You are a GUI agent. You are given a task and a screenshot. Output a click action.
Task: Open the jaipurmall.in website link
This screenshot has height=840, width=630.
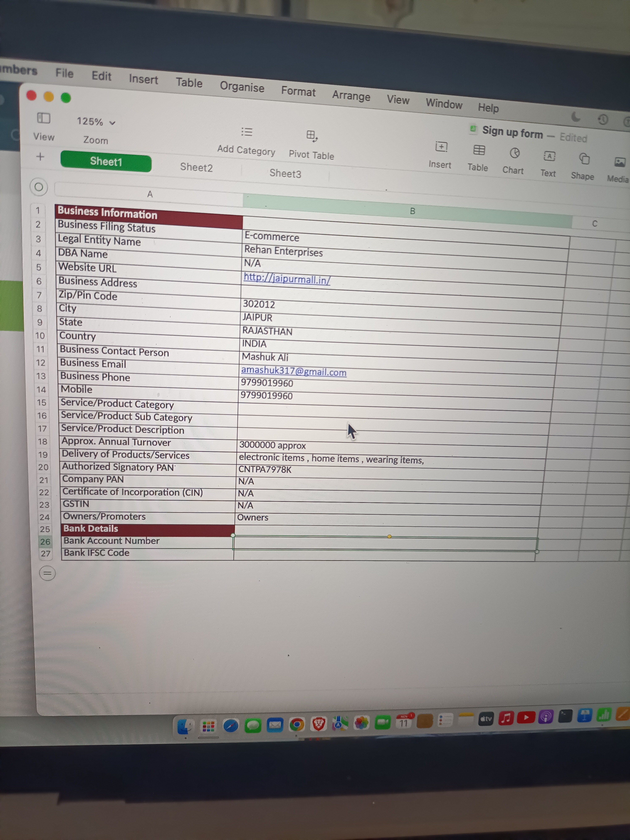coord(287,279)
